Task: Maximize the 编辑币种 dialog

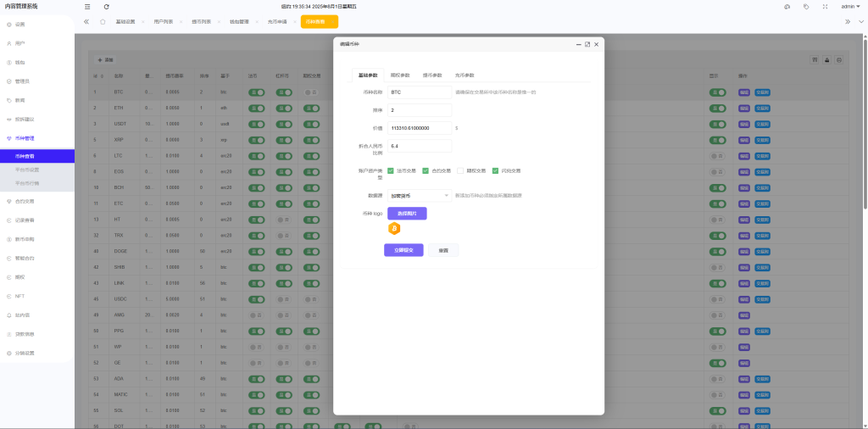Action: [587, 43]
